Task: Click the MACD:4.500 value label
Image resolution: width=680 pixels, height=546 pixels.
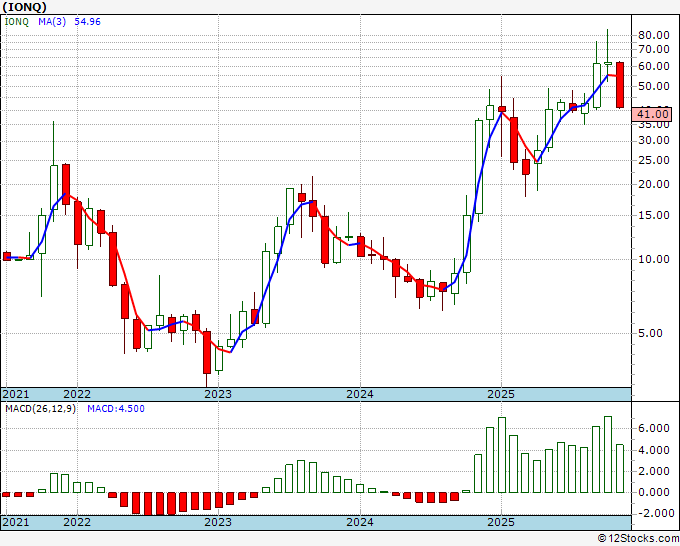Action: (116, 409)
